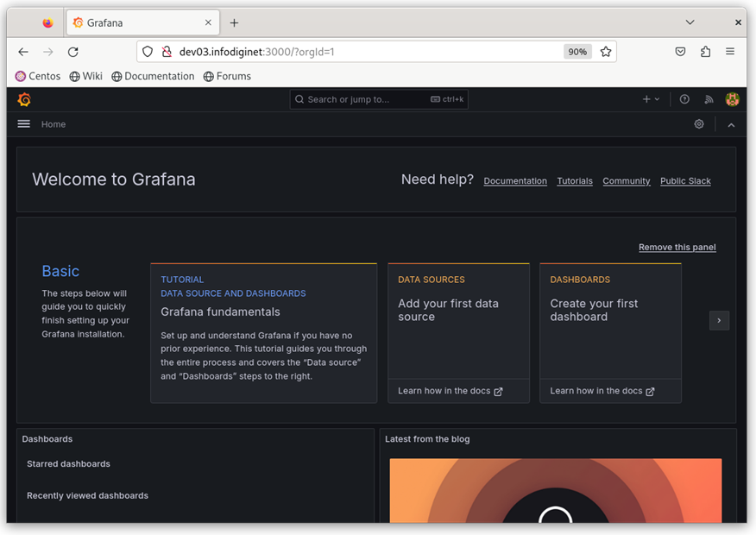Click Learn how in the docs under Dashboards
The width and height of the screenshot is (756, 535).
pos(602,391)
